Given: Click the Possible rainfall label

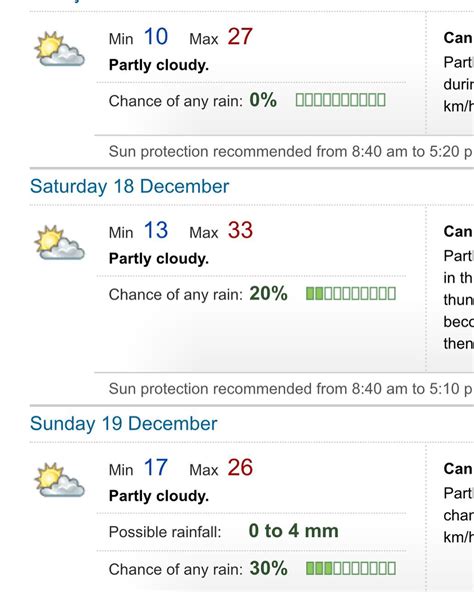Looking at the screenshot, I should 165,532.
